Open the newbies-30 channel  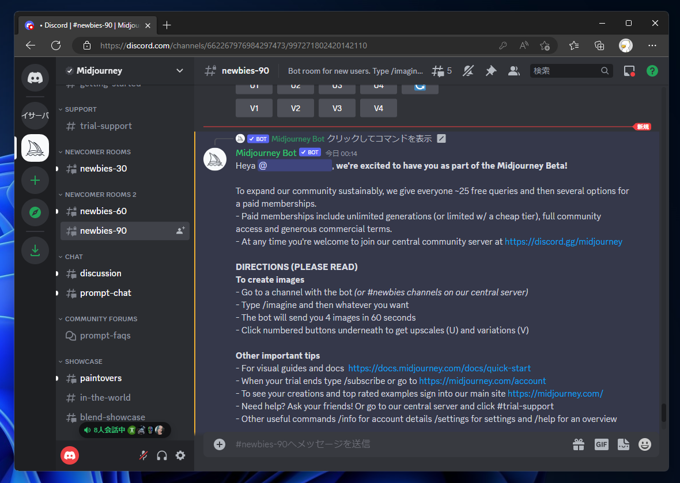(x=125, y=169)
